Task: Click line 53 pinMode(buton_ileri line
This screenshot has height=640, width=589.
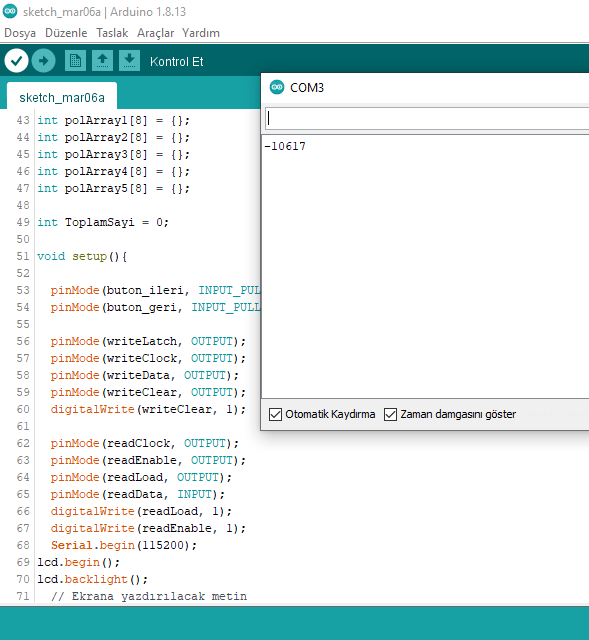Action: click(156, 290)
